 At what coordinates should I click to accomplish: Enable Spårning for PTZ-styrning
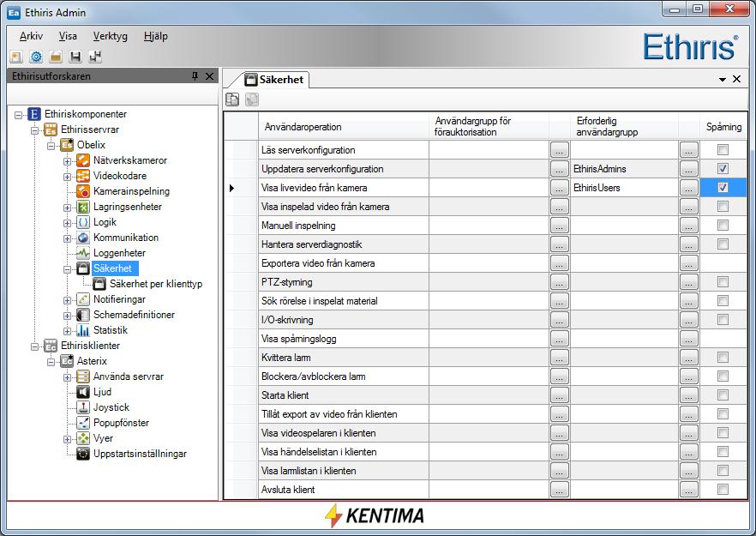[723, 282]
